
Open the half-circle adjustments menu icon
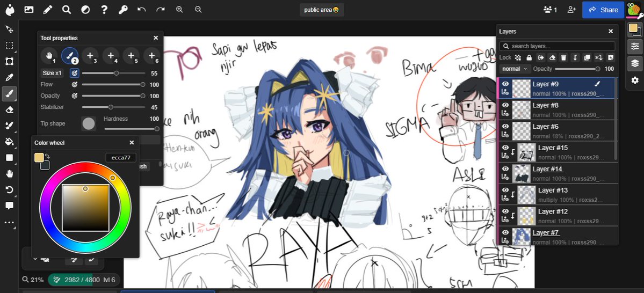tap(85, 10)
